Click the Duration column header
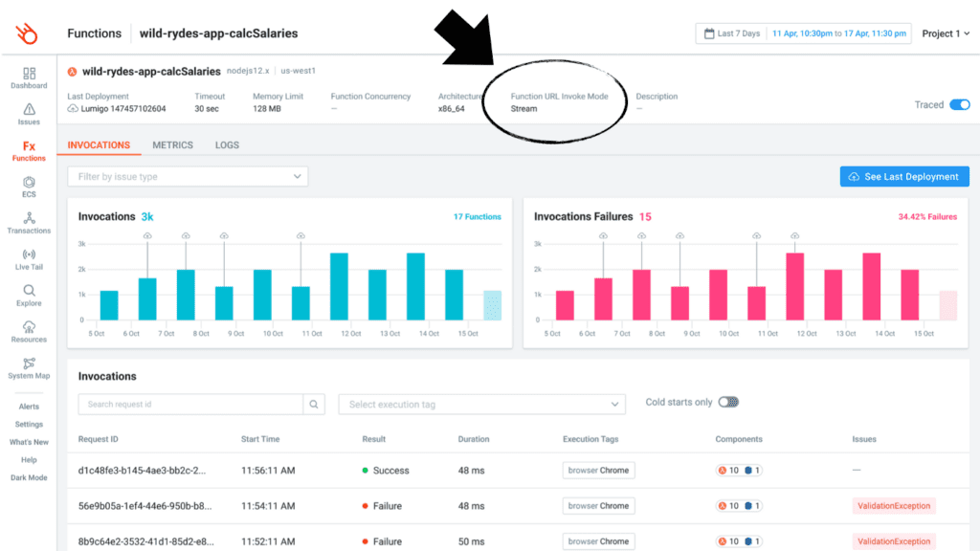Image resolution: width=980 pixels, height=551 pixels. tap(474, 439)
